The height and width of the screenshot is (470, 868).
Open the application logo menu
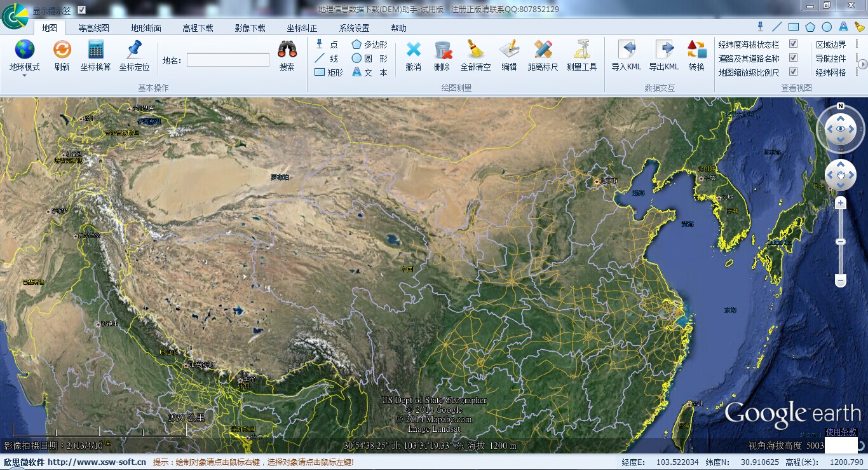coord(14,16)
